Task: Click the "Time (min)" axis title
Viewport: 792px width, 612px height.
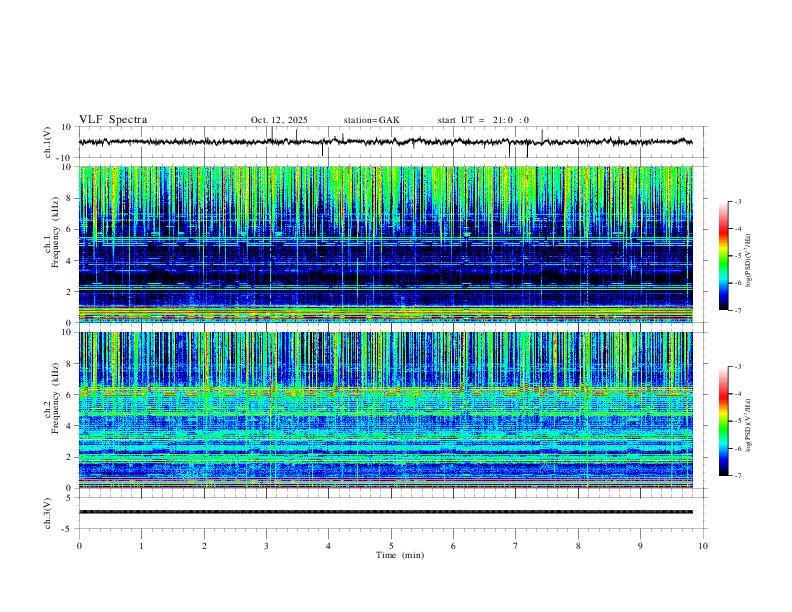Action: [400, 555]
